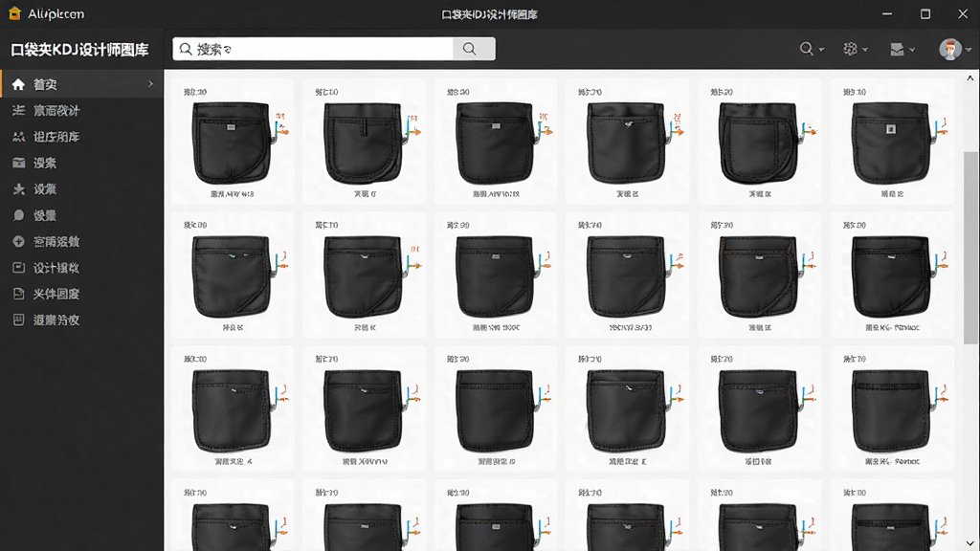Select the top-row pocket with a vertical slit
Viewport: 980px width, 551px height.
[x=364, y=142]
